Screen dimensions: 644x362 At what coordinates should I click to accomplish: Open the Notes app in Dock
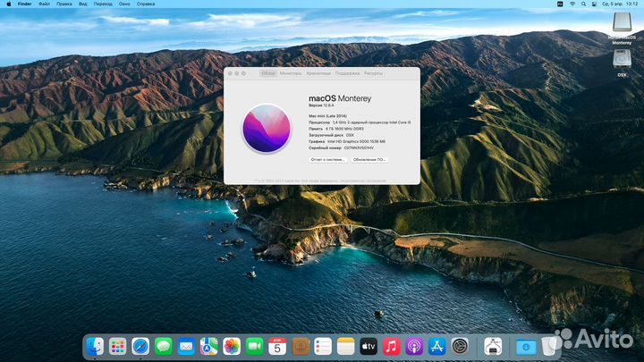[x=346, y=347]
